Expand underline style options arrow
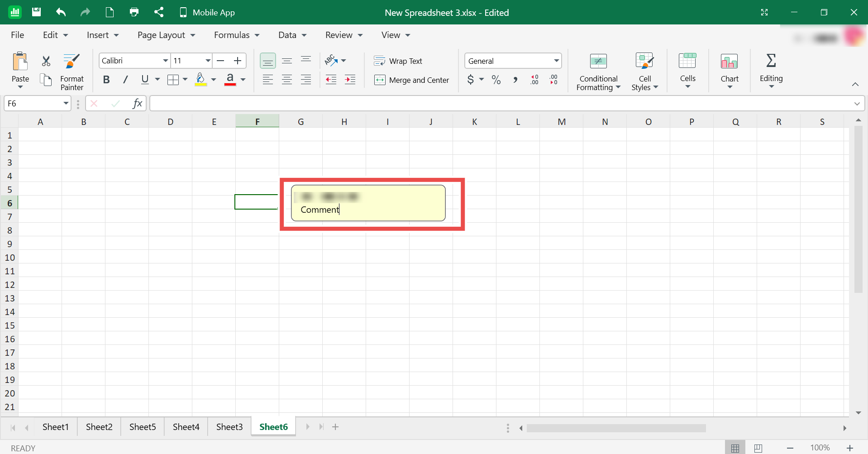This screenshot has height=454, width=868. pyautogui.click(x=157, y=80)
